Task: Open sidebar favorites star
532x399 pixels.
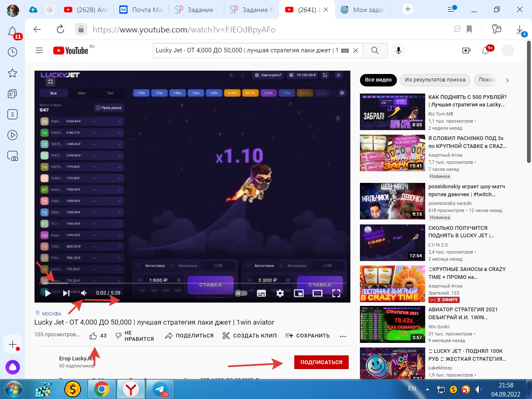Action: (12, 73)
